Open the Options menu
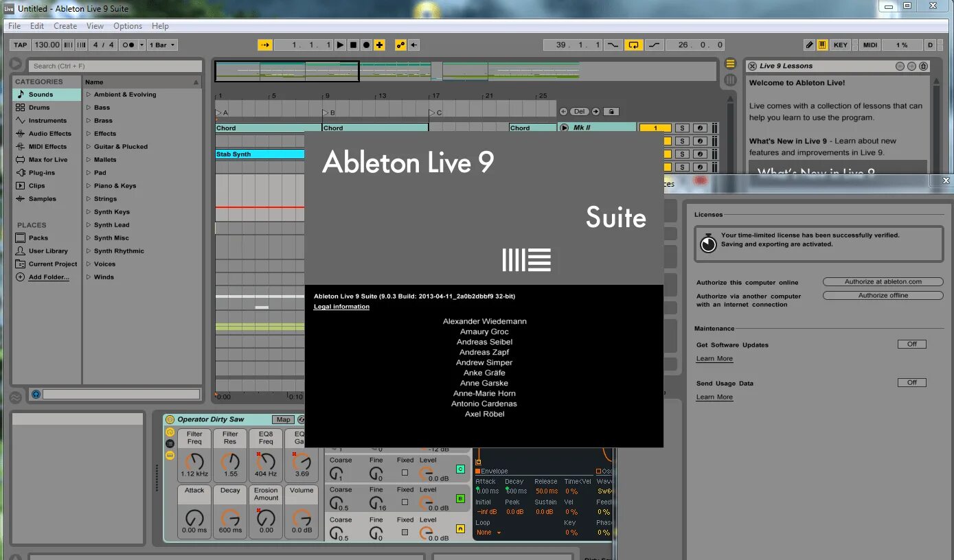 point(127,25)
